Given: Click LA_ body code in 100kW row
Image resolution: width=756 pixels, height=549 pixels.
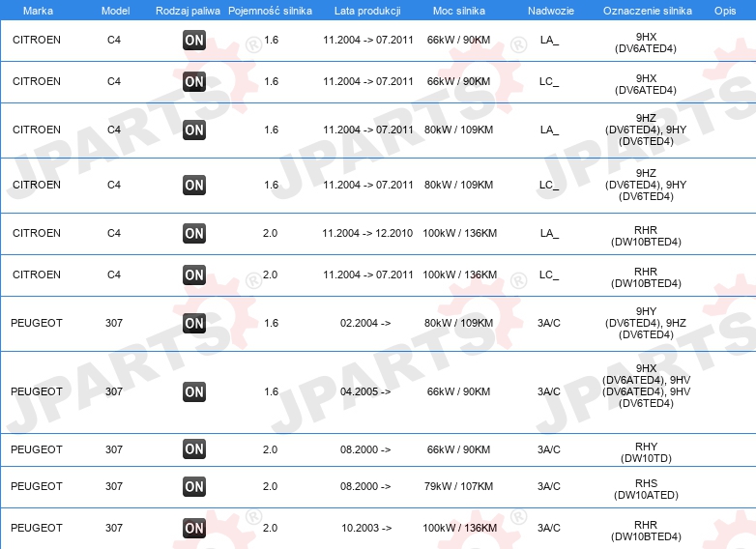Looking at the screenshot, I should (549, 233).
